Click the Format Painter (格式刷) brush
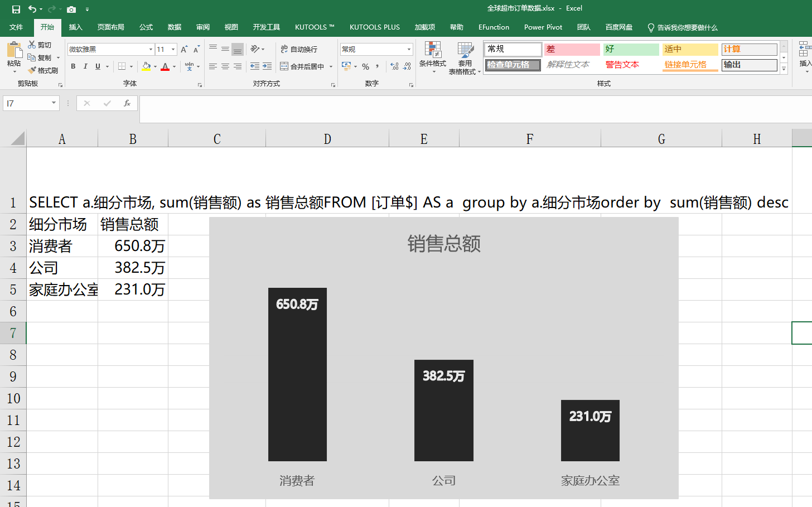 pyautogui.click(x=32, y=70)
